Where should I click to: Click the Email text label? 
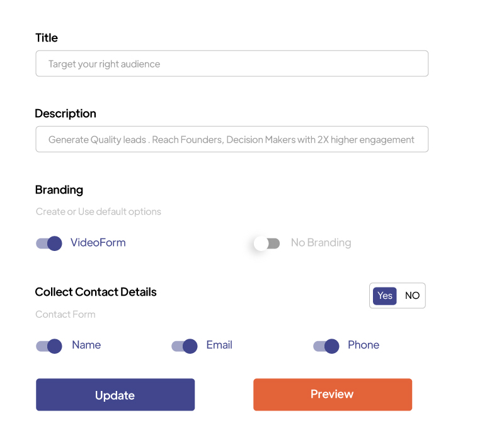219,345
